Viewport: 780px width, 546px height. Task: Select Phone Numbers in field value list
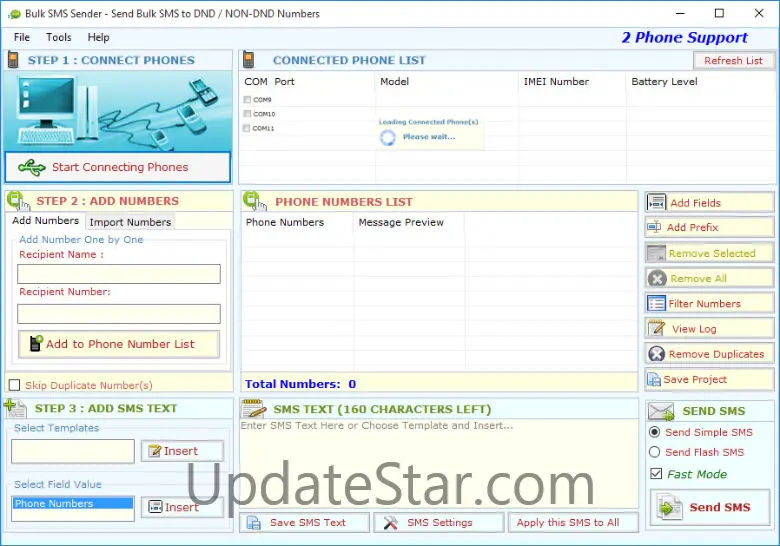pyautogui.click(x=73, y=503)
